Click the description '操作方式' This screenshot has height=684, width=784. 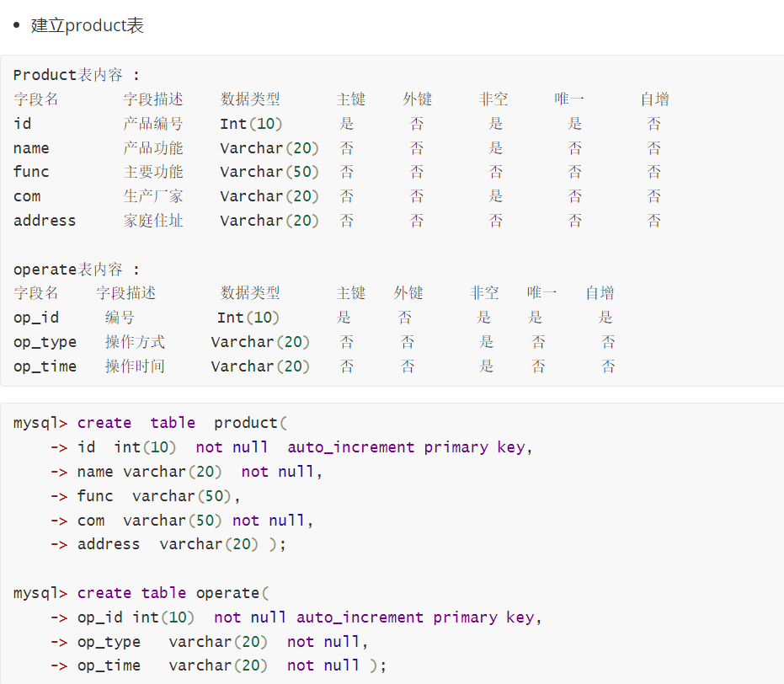(x=135, y=343)
